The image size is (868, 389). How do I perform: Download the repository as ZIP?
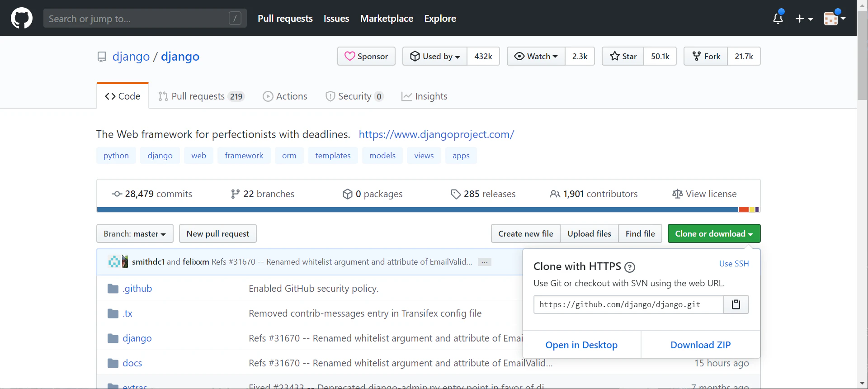(x=701, y=345)
